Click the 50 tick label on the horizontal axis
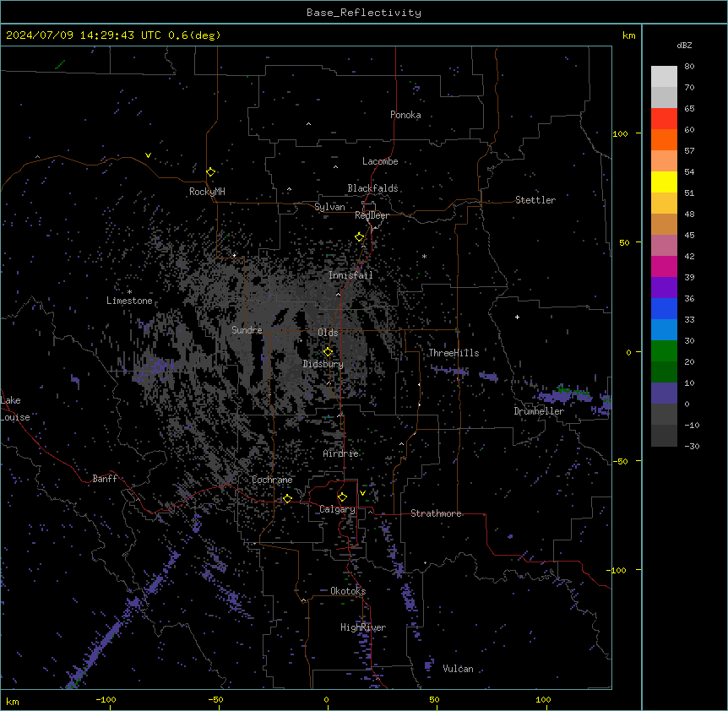Image resolution: width=728 pixels, height=711 pixels. 434,700
